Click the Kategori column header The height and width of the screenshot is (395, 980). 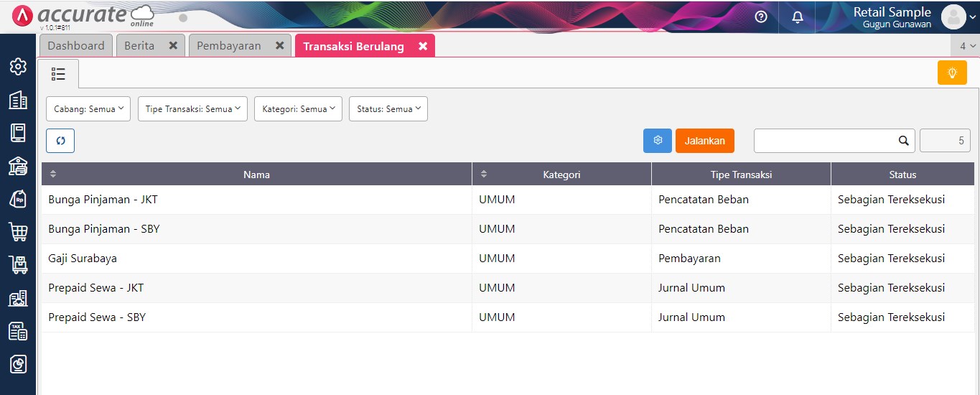(x=561, y=174)
